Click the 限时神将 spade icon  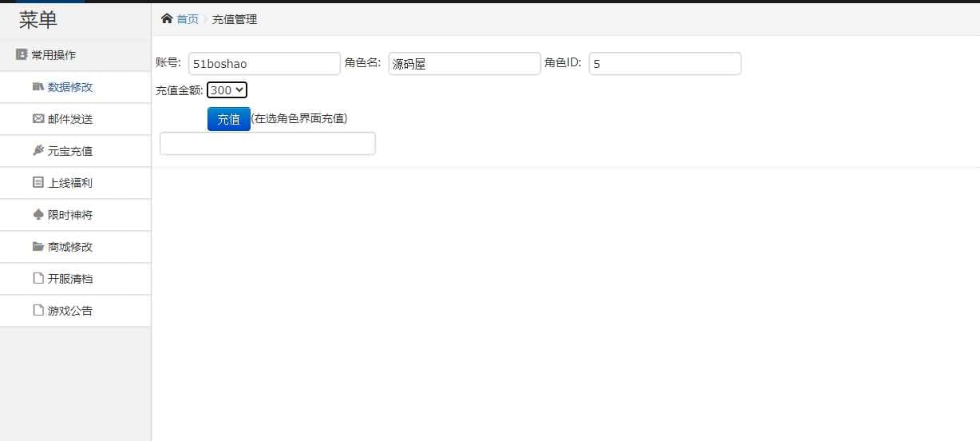point(38,214)
